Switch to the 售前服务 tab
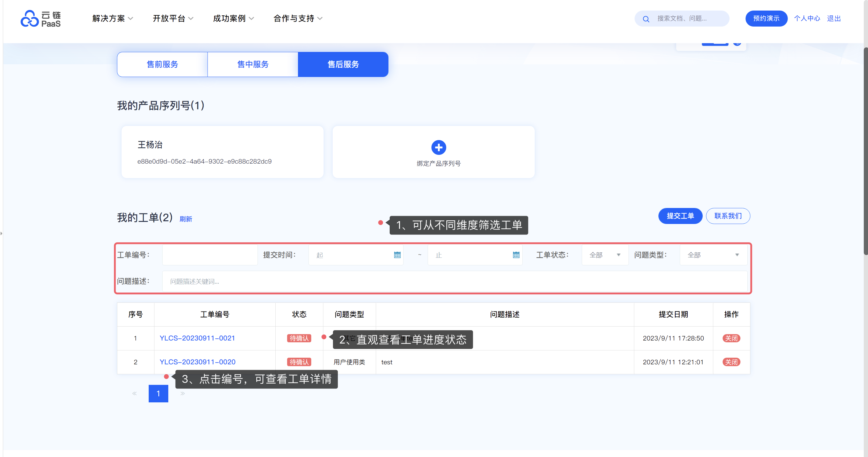The image size is (868, 457). tap(163, 64)
